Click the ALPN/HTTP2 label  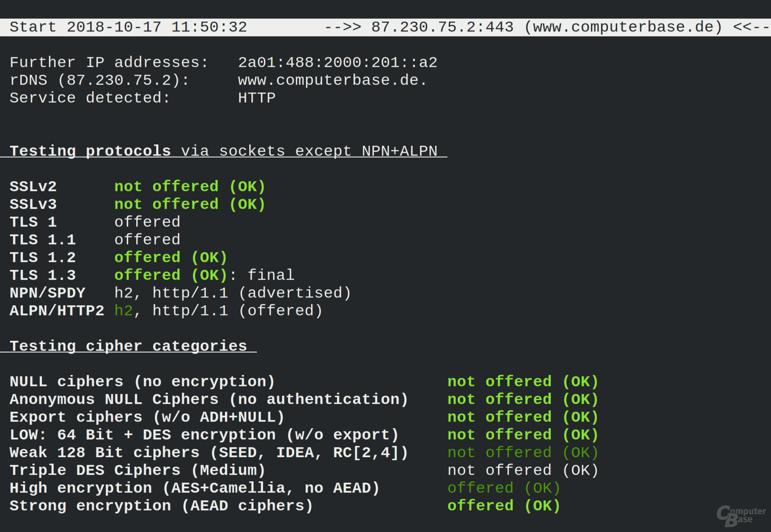pyautogui.click(x=57, y=311)
